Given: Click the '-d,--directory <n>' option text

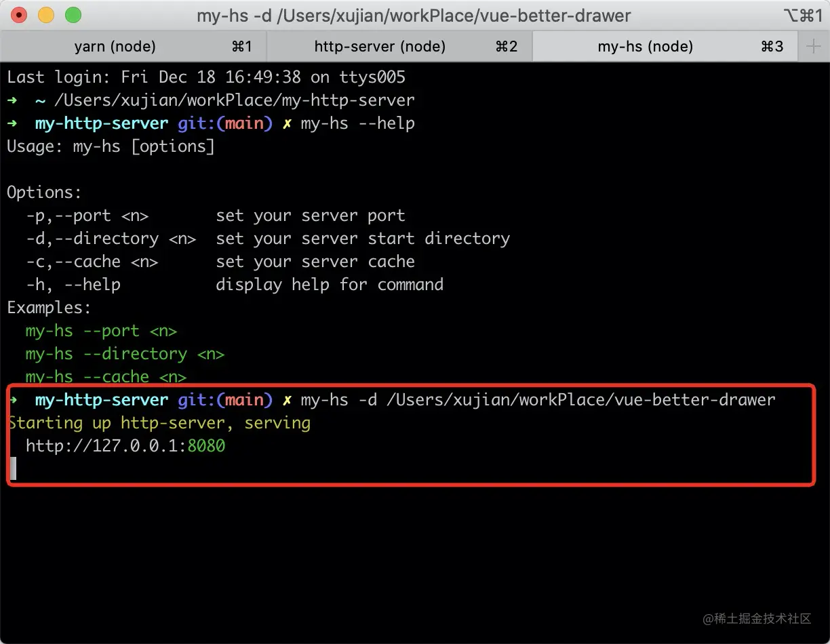Looking at the screenshot, I should pos(111,239).
